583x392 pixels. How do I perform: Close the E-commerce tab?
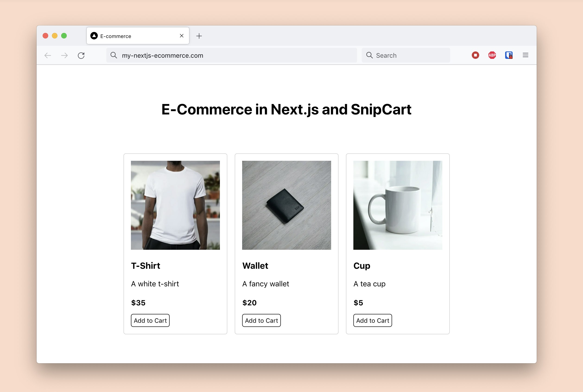click(181, 36)
